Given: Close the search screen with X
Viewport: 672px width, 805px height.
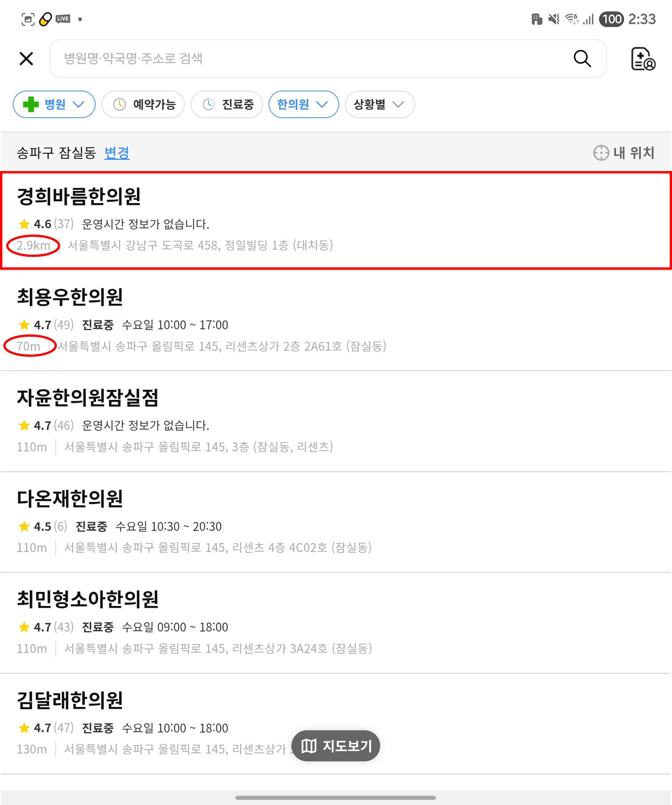Looking at the screenshot, I should coord(26,59).
